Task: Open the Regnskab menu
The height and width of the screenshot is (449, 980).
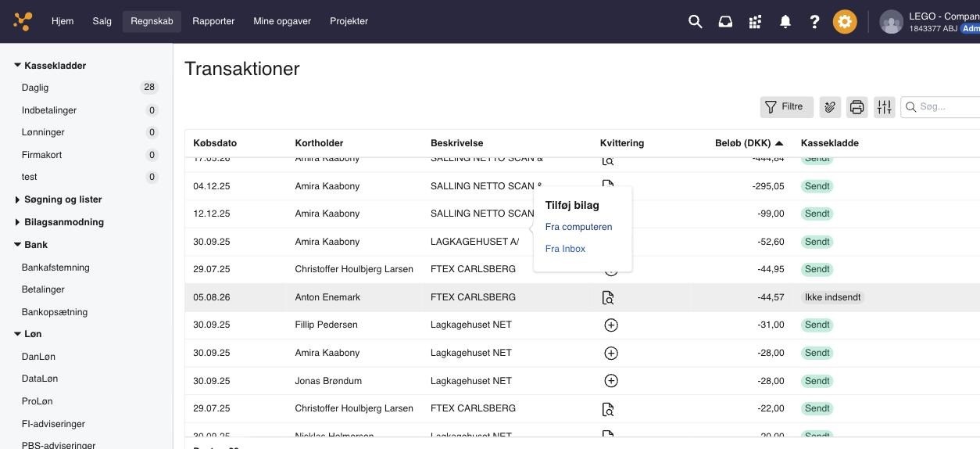Action: click(152, 21)
